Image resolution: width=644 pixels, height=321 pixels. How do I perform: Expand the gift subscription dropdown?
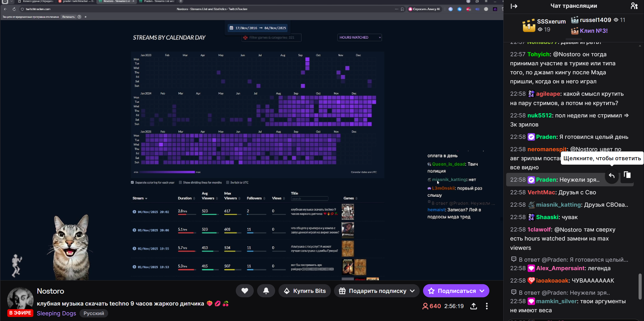pyautogui.click(x=412, y=291)
